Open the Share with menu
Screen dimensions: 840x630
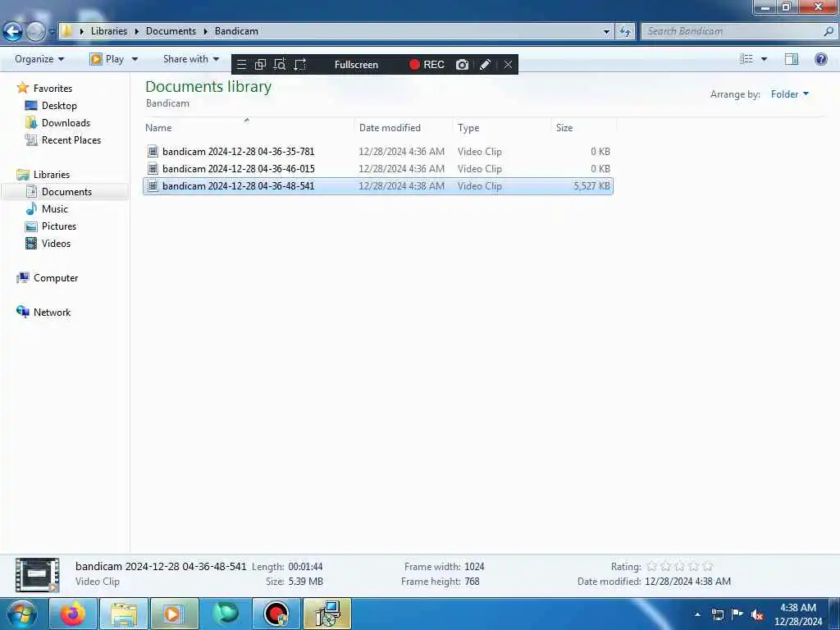(x=190, y=59)
